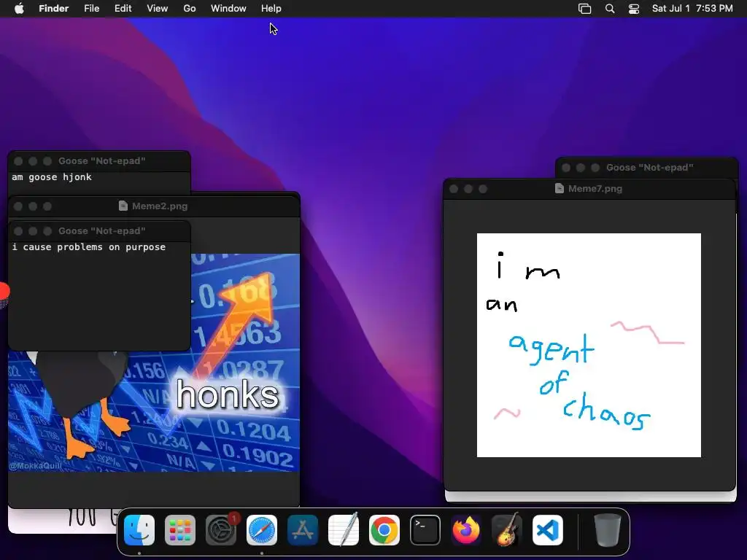747x560 pixels.
Task: Close the 'i cause problems on purpose' window
Action: coord(18,231)
